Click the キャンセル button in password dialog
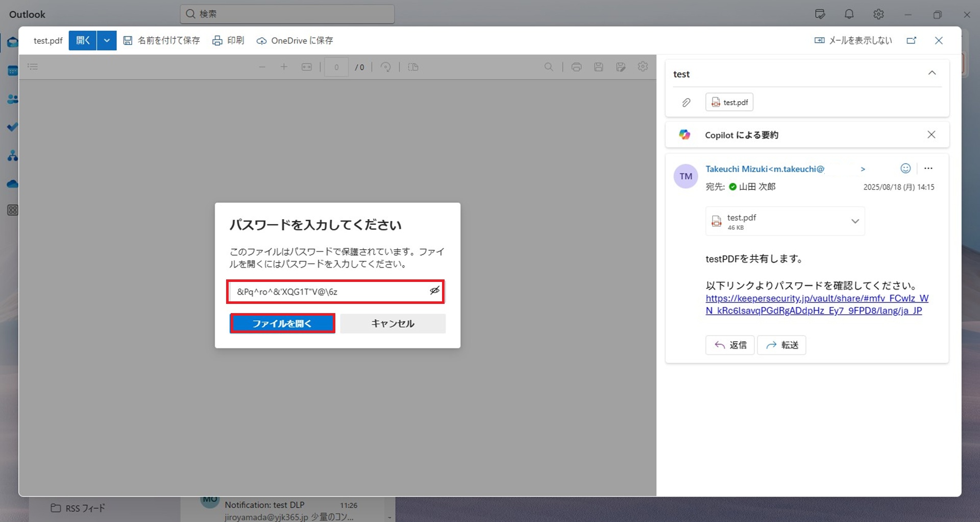 [x=393, y=323]
